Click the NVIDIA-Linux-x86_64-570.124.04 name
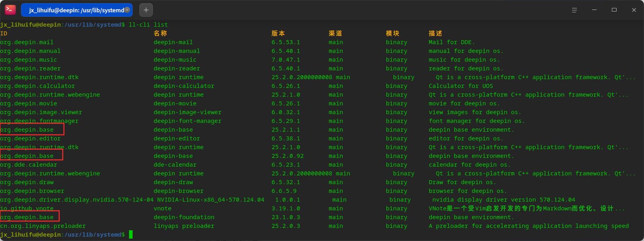Viewport: 644px width, 241px height. coord(211,200)
